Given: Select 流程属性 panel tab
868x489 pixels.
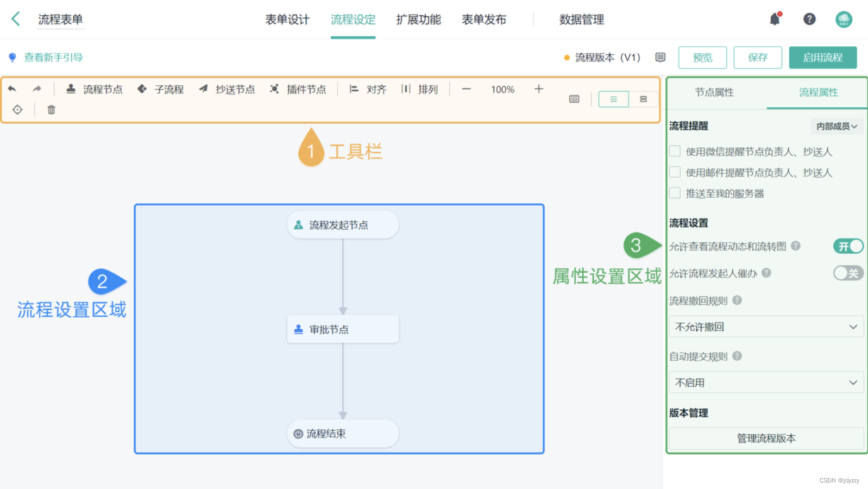Looking at the screenshot, I should click(819, 92).
